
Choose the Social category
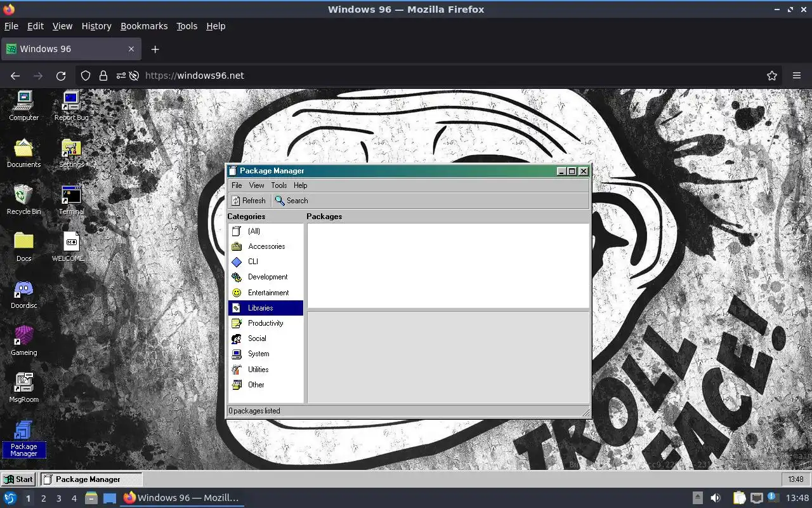(266, 338)
